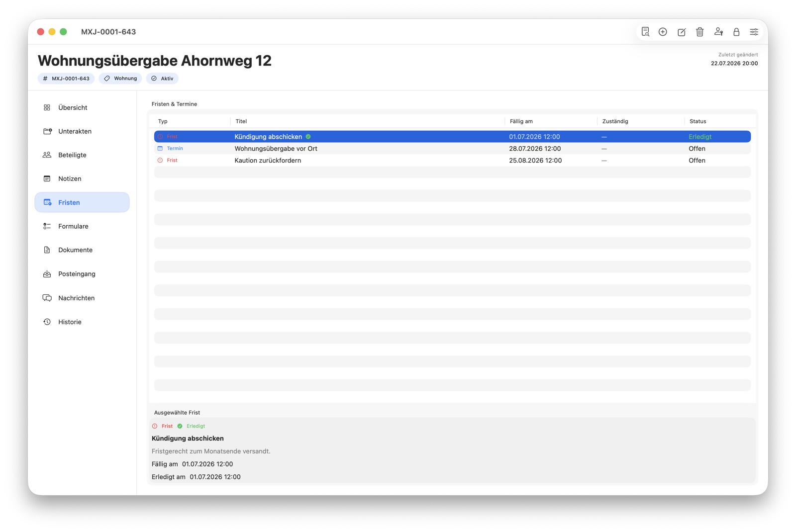Click the Fristgerecht zum Monatsende versandt note

[x=211, y=451]
